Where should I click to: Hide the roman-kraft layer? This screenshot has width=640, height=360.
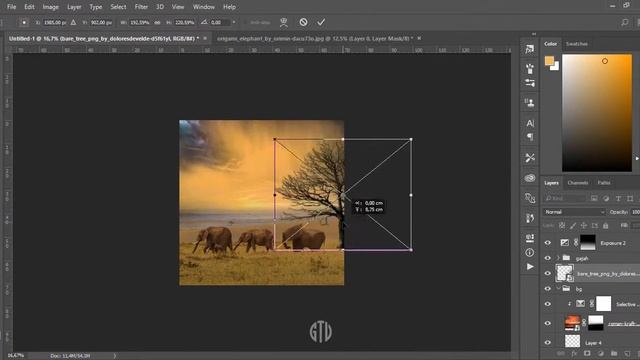tap(548, 323)
